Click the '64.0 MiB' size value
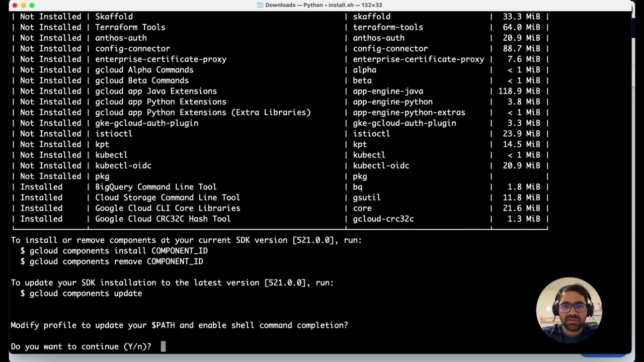The width and height of the screenshot is (644, 362). 522,27
